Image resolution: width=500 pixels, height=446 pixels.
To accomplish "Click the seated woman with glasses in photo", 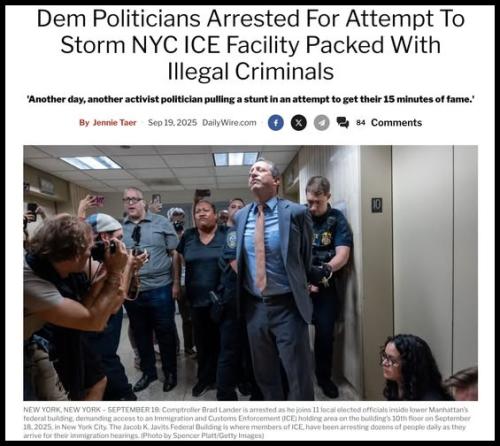I will pyautogui.click(x=410, y=368).
